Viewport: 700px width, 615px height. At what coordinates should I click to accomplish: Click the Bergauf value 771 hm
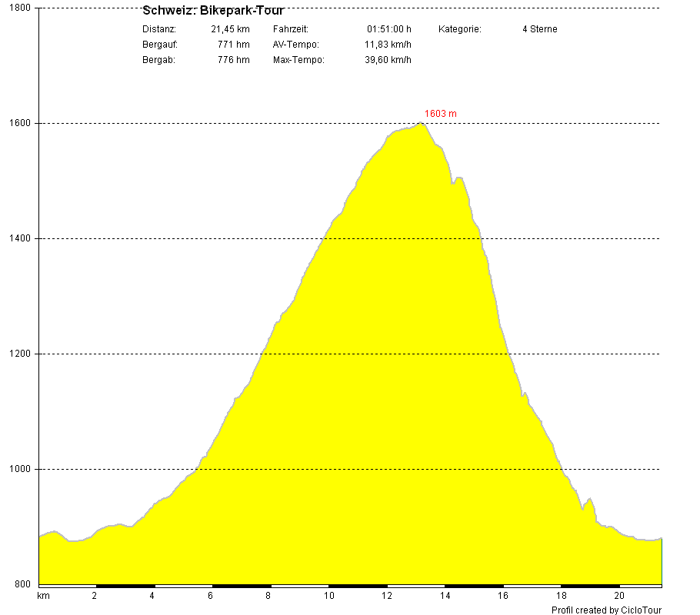point(233,45)
